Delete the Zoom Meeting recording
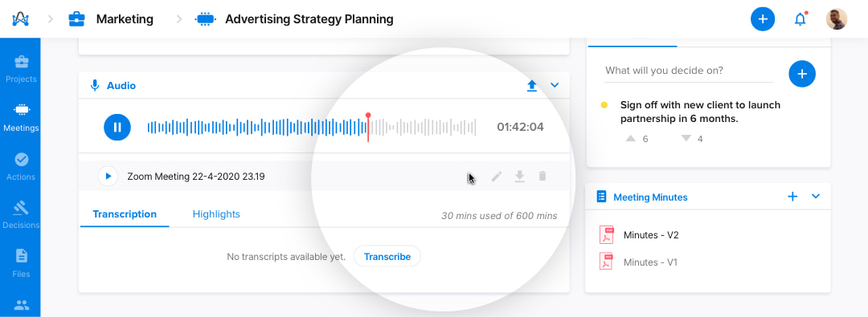The width and height of the screenshot is (868, 317). click(542, 177)
